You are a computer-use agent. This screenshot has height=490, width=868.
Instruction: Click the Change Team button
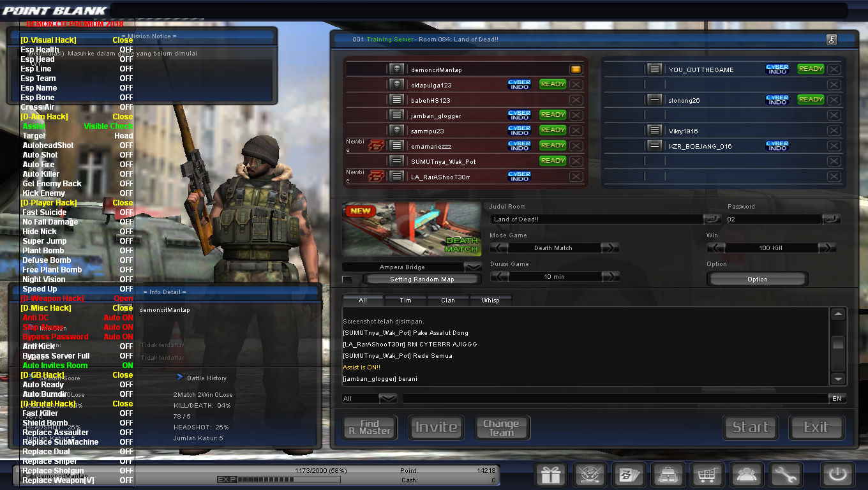[x=501, y=427]
